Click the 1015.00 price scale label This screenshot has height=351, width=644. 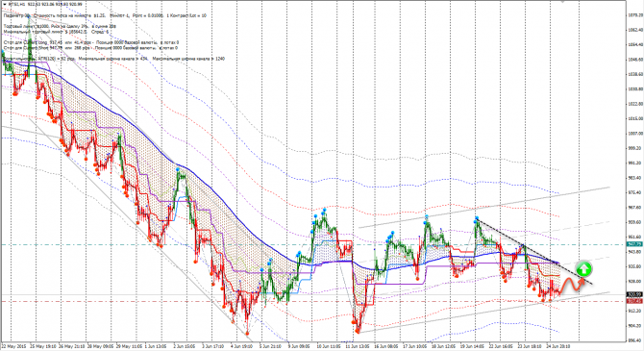coord(635,119)
